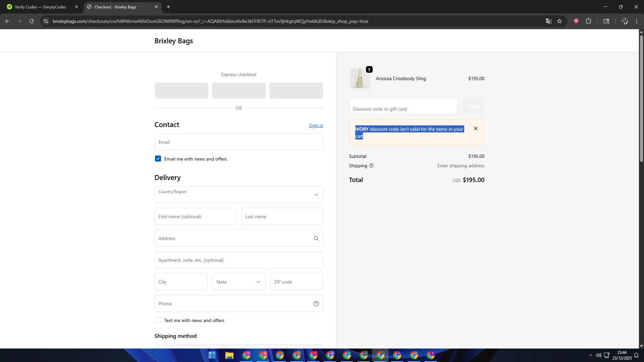Switch to the Verify Codes — SimplyCodes tab
Image resolution: width=644 pixels, height=362 pixels.
40,7
